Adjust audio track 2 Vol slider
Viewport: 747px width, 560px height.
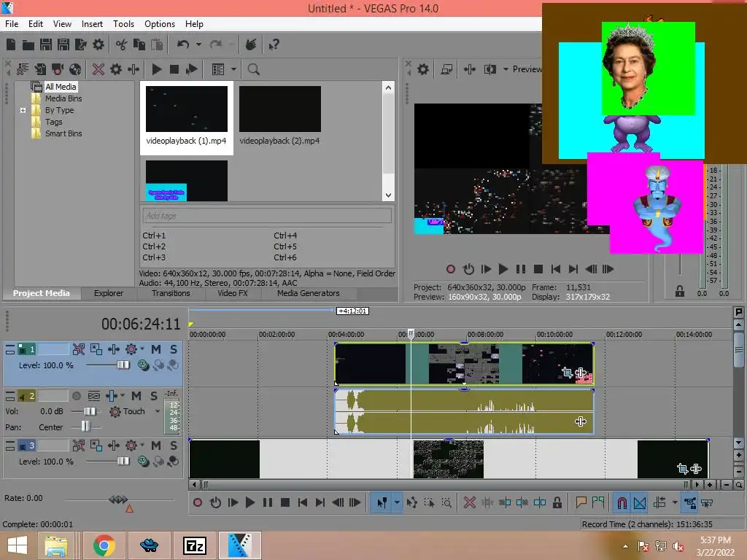coord(89,411)
